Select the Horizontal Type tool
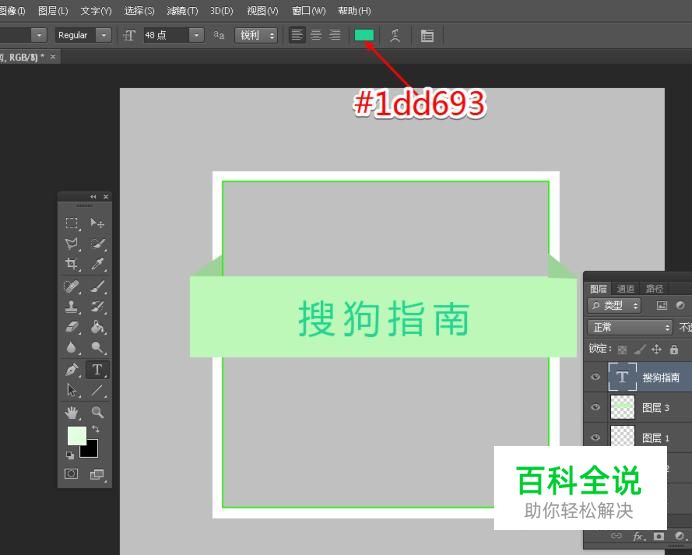The width and height of the screenshot is (692, 555). [97, 369]
